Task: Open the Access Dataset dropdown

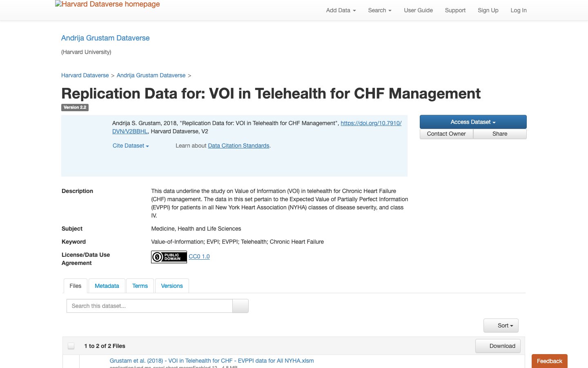Action: (473, 122)
